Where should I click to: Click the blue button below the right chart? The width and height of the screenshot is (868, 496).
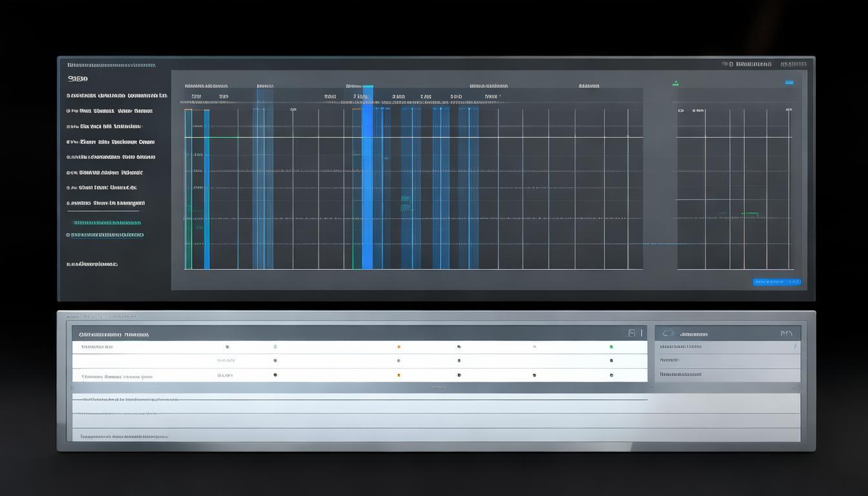click(x=776, y=282)
